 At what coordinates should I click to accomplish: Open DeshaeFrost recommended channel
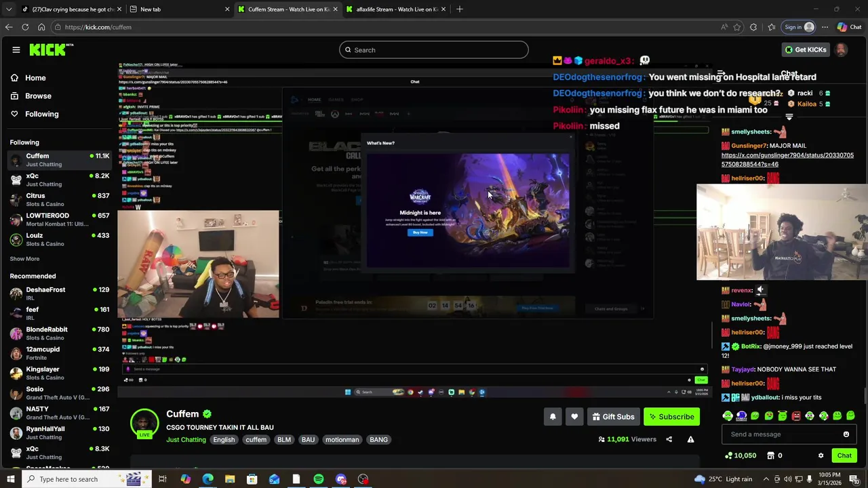pyautogui.click(x=59, y=293)
